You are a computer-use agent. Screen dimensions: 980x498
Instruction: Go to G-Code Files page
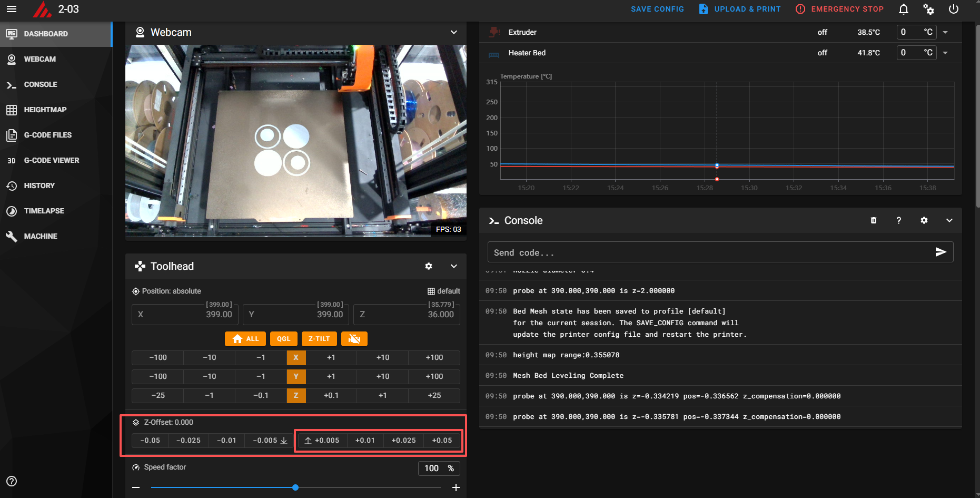point(47,135)
